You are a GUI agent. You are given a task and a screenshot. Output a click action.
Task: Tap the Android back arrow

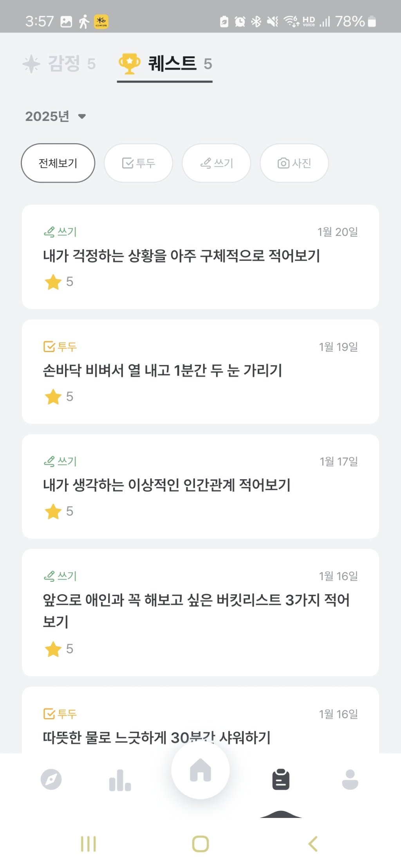tap(312, 844)
